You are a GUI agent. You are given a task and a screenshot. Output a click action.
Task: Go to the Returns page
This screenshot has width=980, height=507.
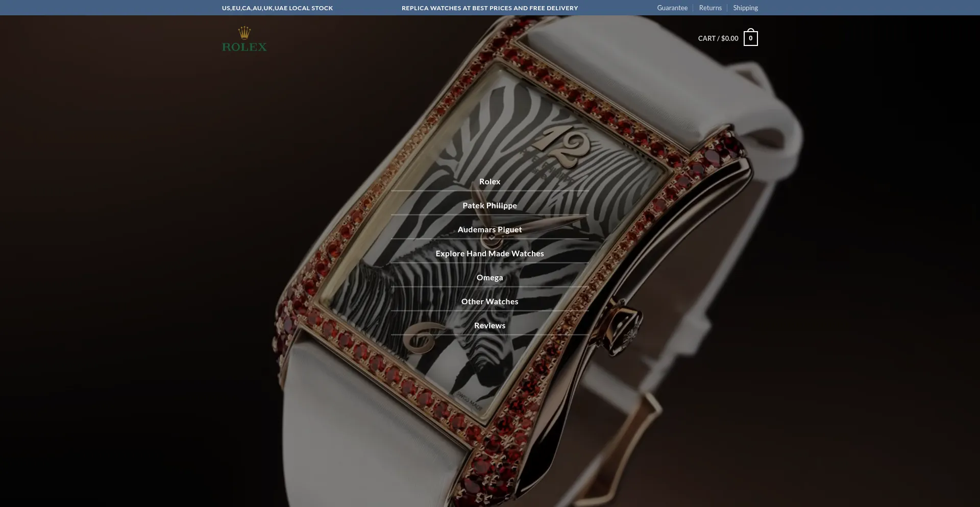[710, 8]
